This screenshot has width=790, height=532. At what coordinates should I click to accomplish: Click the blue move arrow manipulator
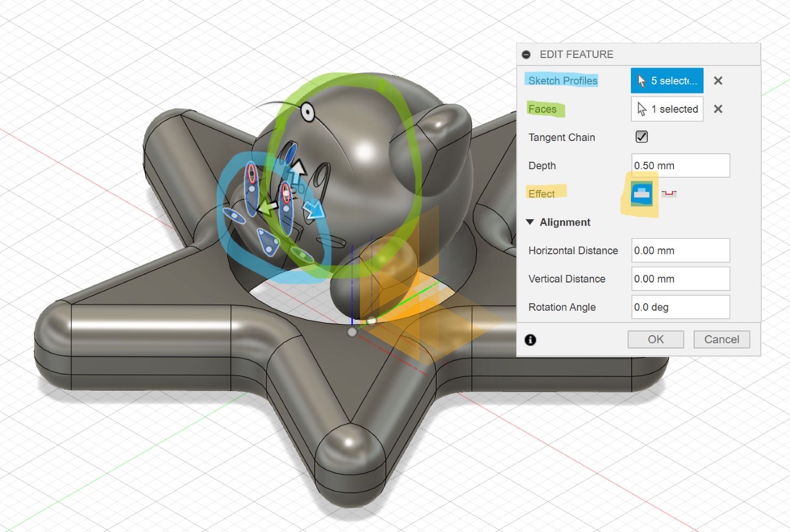(314, 210)
